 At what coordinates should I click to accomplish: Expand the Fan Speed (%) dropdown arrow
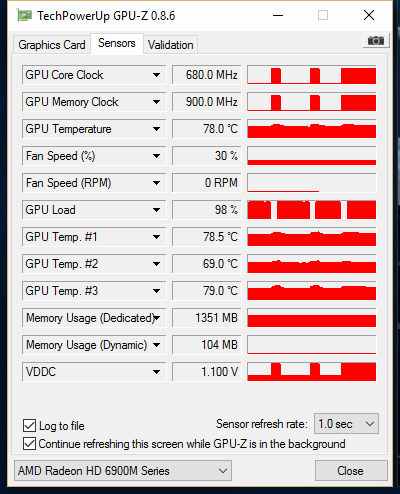(x=156, y=156)
